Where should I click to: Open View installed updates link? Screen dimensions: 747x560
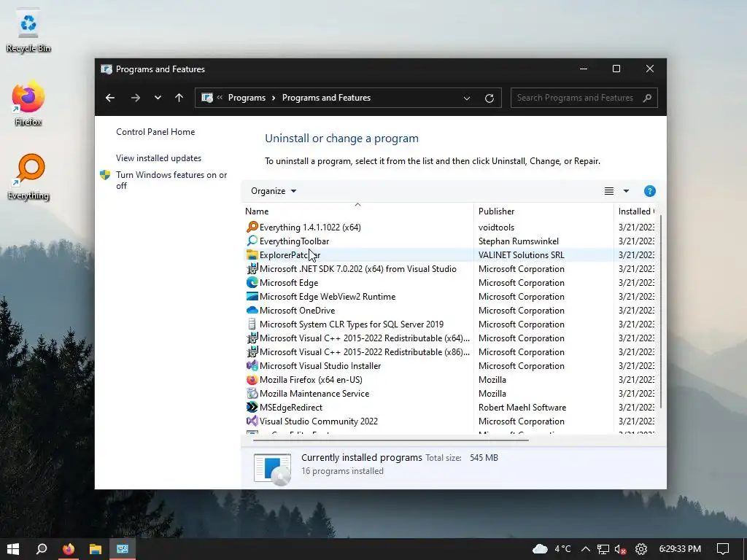(158, 158)
